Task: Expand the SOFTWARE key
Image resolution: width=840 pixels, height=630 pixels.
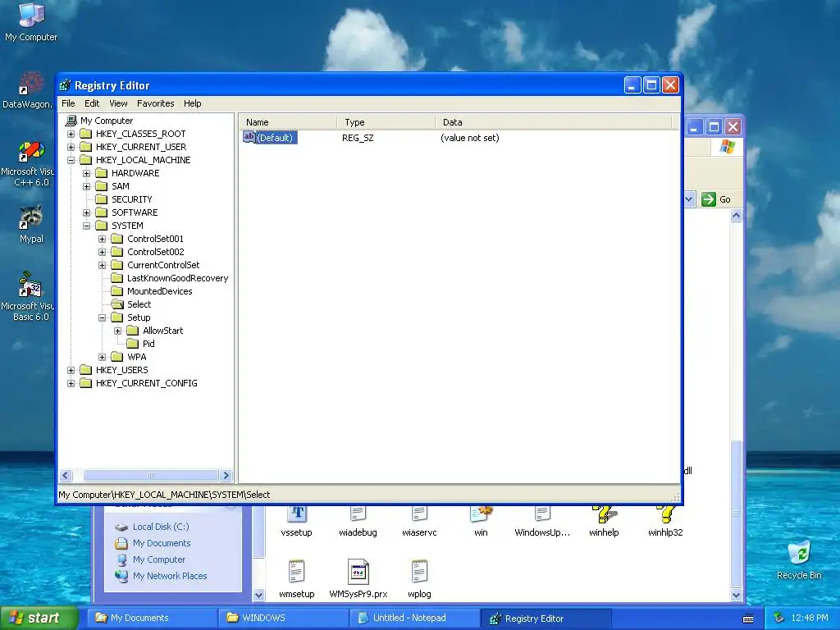Action: [x=86, y=212]
